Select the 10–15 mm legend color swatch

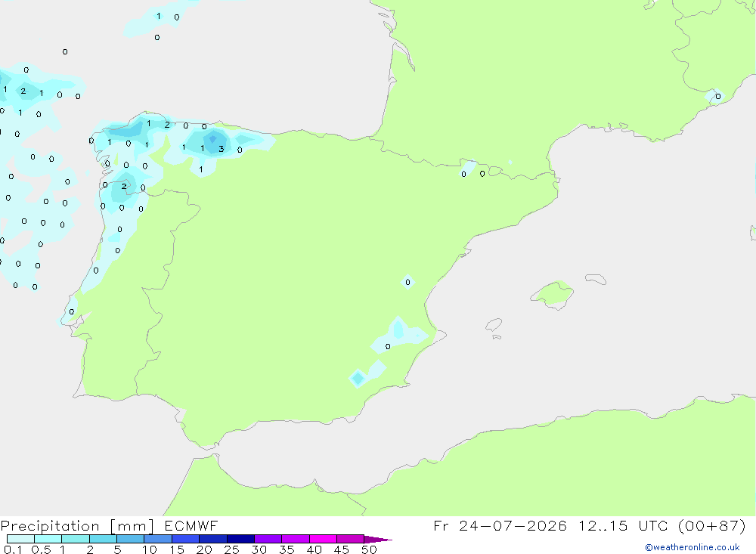pyautogui.click(x=158, y=539)
